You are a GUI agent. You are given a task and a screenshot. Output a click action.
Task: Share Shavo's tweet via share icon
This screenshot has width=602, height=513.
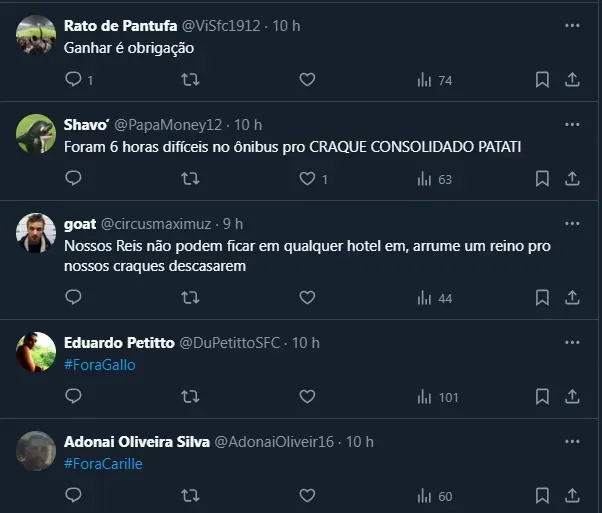click(x=573, y=179)
